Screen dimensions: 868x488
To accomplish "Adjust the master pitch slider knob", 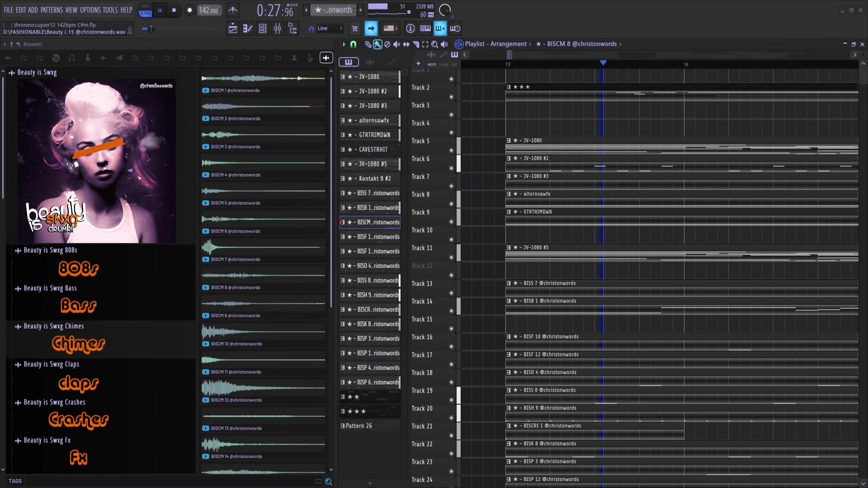I will tap(151, 29).
